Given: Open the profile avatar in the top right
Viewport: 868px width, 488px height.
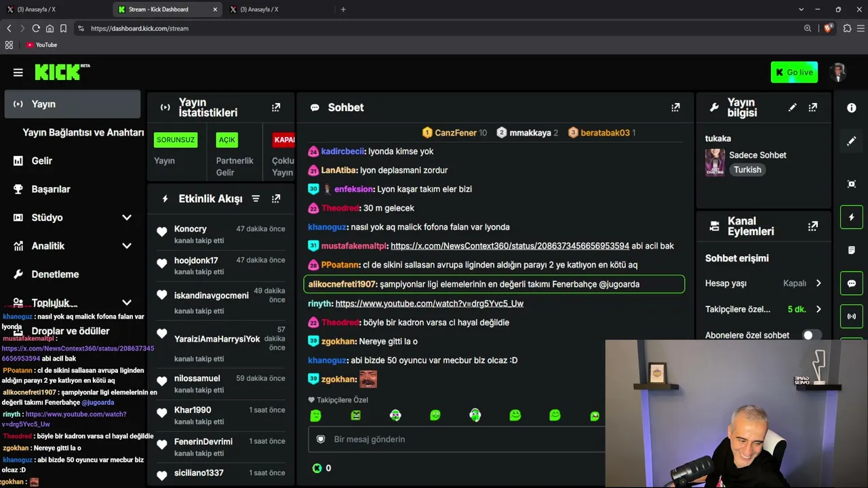Looking at the screenshot, I should tap(839, 73).
